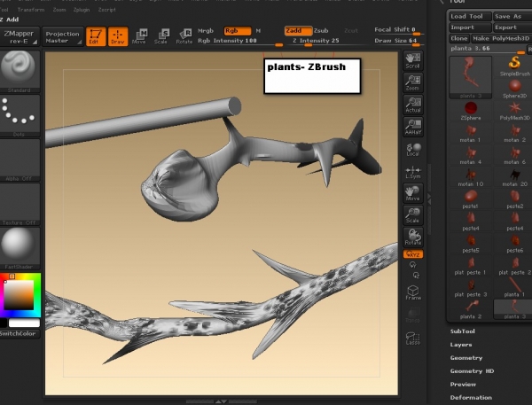Image resolution: width=532 pixels, height=405 pixels.
Task: Toggle the Mrgb mode
Action: pyautogui.click(x=206, y=31)
